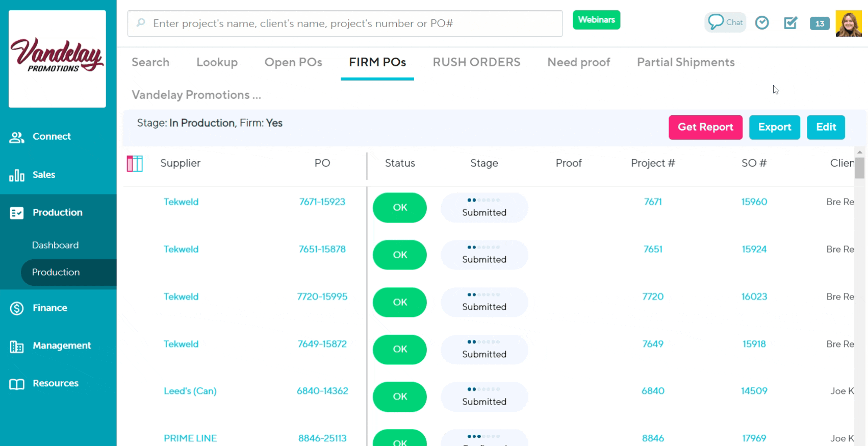Click the clock checkmark icon in header
This screenshot has width=868, height=446.
[762, 23]
